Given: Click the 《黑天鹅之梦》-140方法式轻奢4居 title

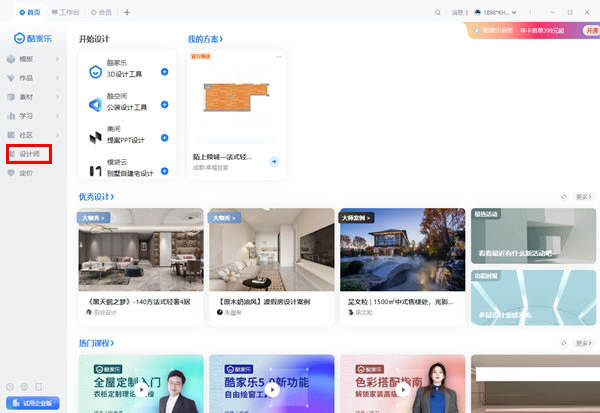Looking at the screenshot, I should tap(139, 302).
